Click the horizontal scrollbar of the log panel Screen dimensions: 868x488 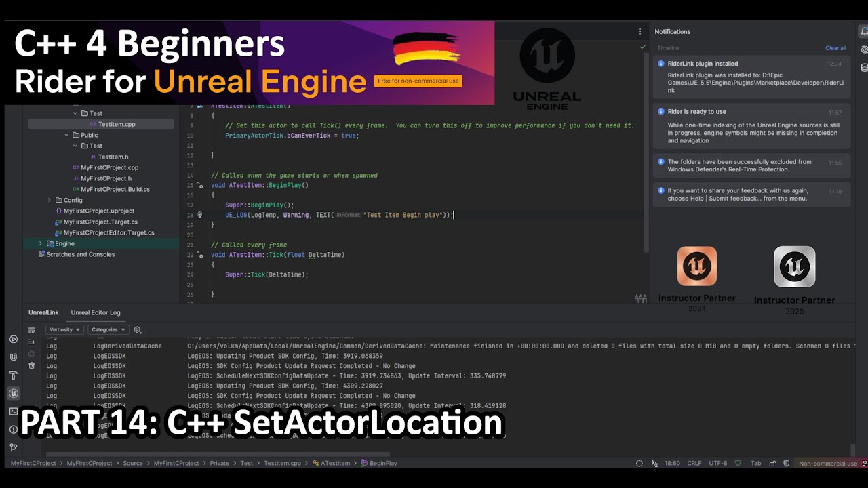click(217, 454)
